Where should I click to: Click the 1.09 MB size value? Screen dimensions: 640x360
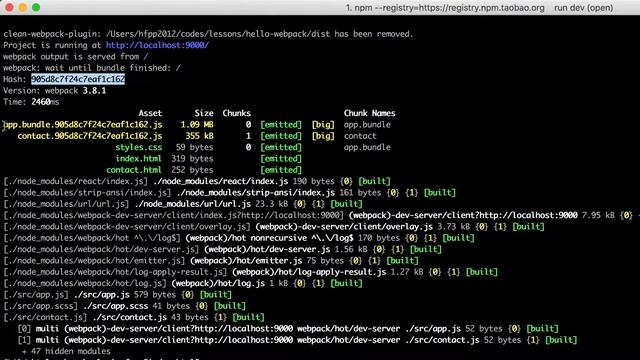[x=197, y=124]
